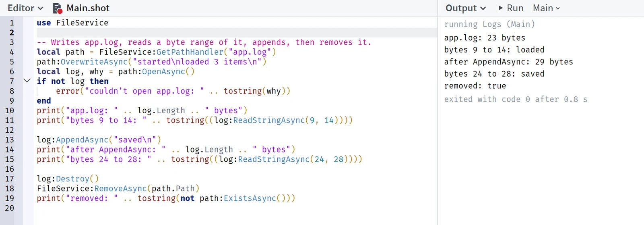Click line number 2 in the gutter
The height and width of the screenshot is (225, 644).
pyautogui.click(x=12, y=33)
